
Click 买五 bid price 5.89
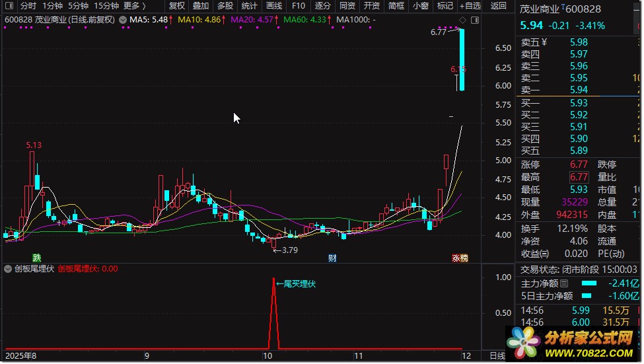tap(579, 151)
